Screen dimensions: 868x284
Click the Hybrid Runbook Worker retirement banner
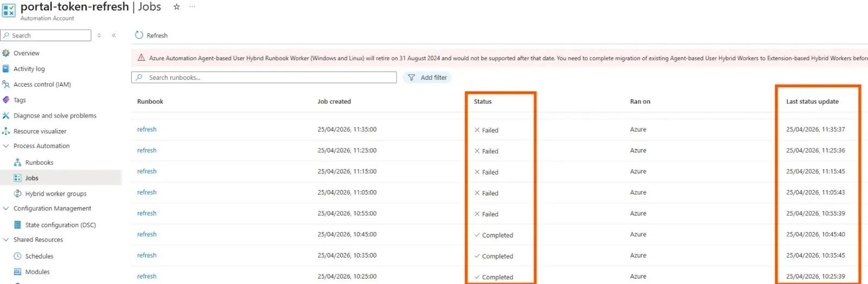tap(499, 58)
